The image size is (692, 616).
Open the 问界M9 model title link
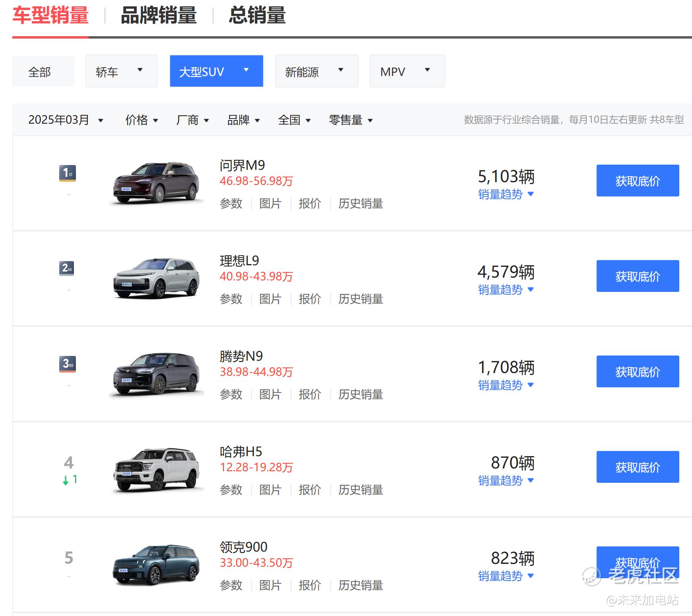tap(242, 165)
